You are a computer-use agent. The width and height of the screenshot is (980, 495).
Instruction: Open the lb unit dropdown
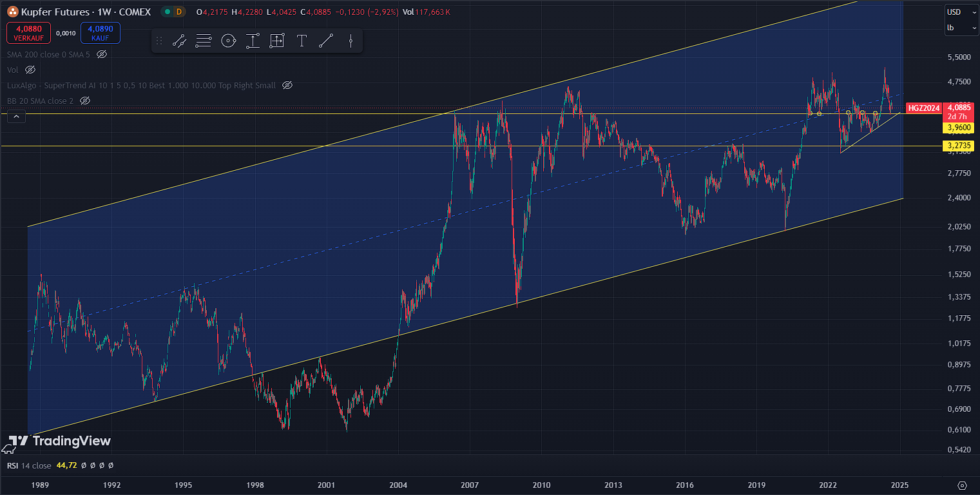(x=962, y=28)
